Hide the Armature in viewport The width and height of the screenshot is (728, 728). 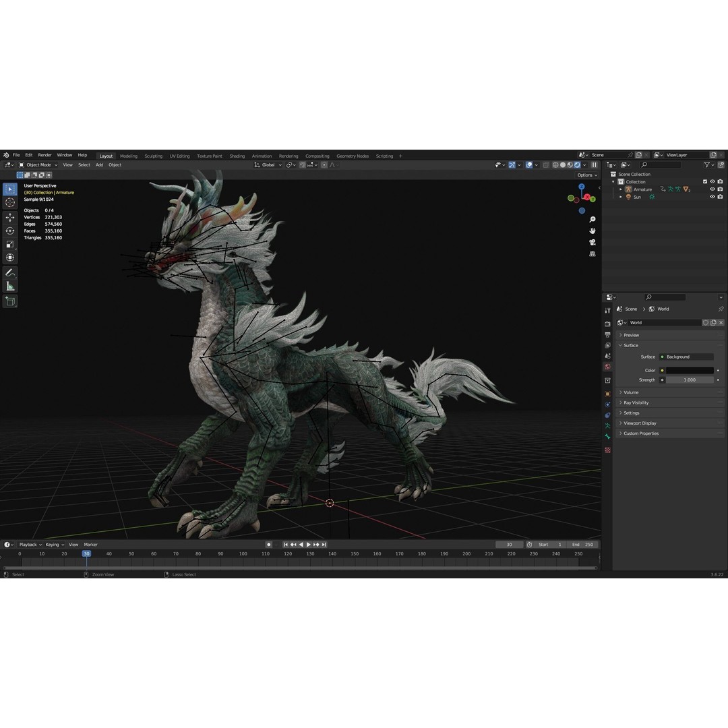(x=712, y=189)
